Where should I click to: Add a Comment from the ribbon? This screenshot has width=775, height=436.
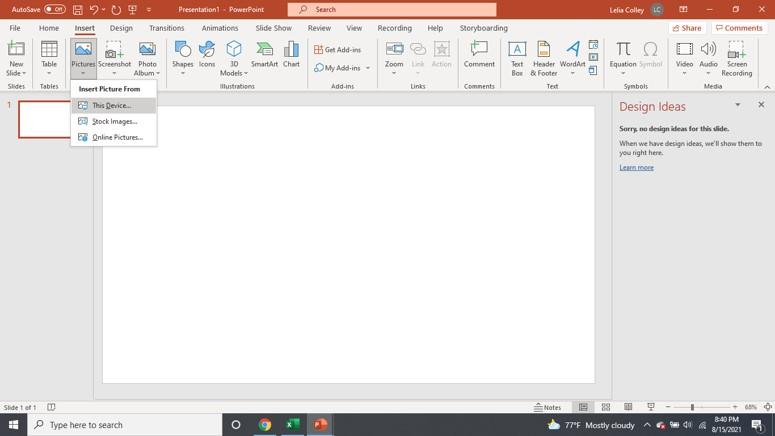[479, 54]
